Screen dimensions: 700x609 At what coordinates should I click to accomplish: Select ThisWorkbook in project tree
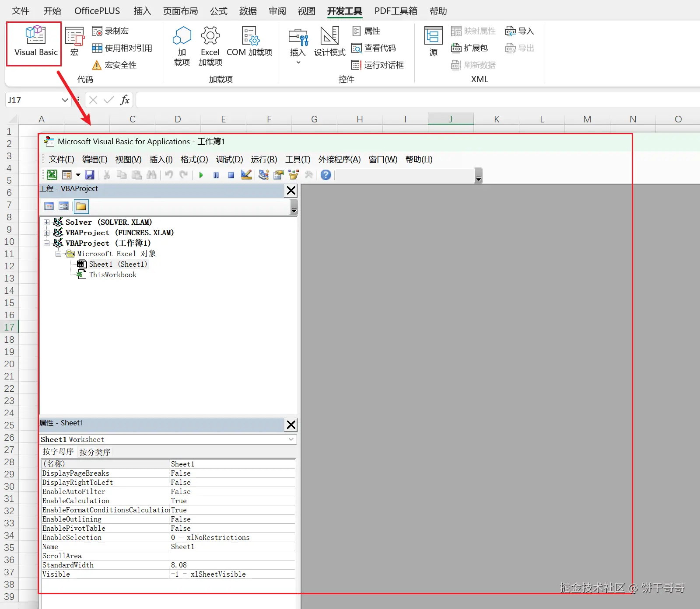112,275
